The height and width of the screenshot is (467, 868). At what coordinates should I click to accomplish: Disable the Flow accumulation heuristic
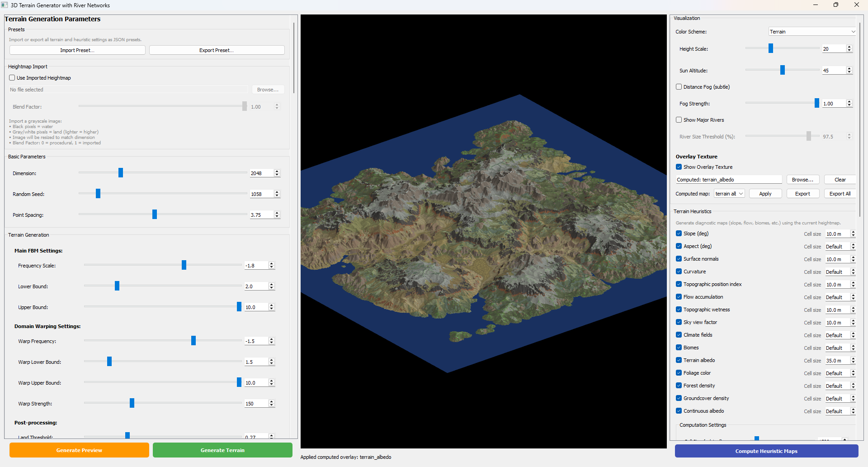679,297
